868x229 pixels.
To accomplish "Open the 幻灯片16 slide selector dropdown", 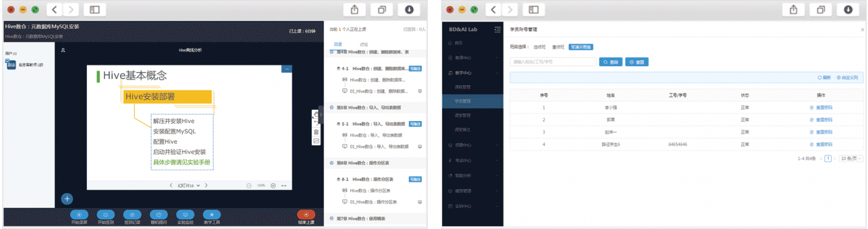I will [189, 186].
